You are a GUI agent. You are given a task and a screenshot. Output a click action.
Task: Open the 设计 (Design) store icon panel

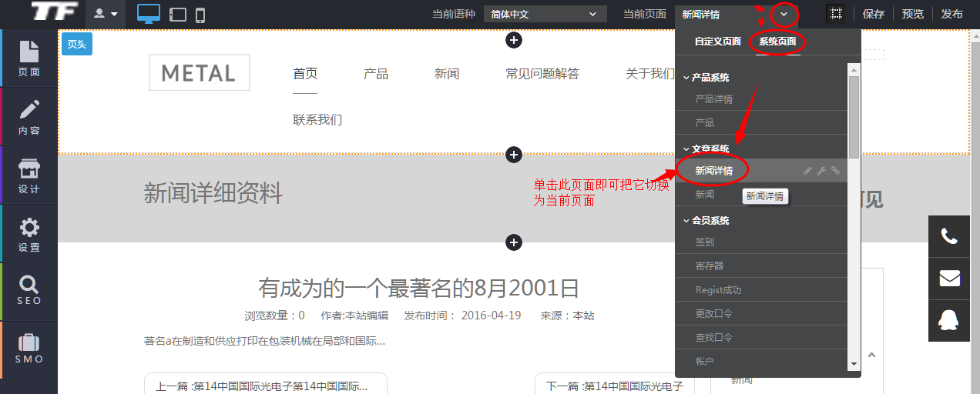tap(29, 175)
